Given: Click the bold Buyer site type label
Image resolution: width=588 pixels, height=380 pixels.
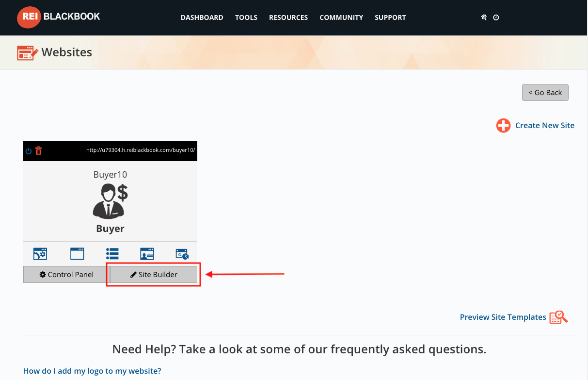Looking at the screenshot, I should pyautogui.click(x=110, y=229).
